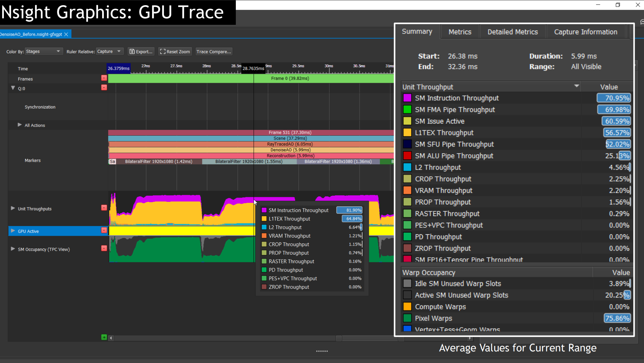Click the green add-row icon at bottom left
Screen dimensions: 644x363
[x=104, y=337]
